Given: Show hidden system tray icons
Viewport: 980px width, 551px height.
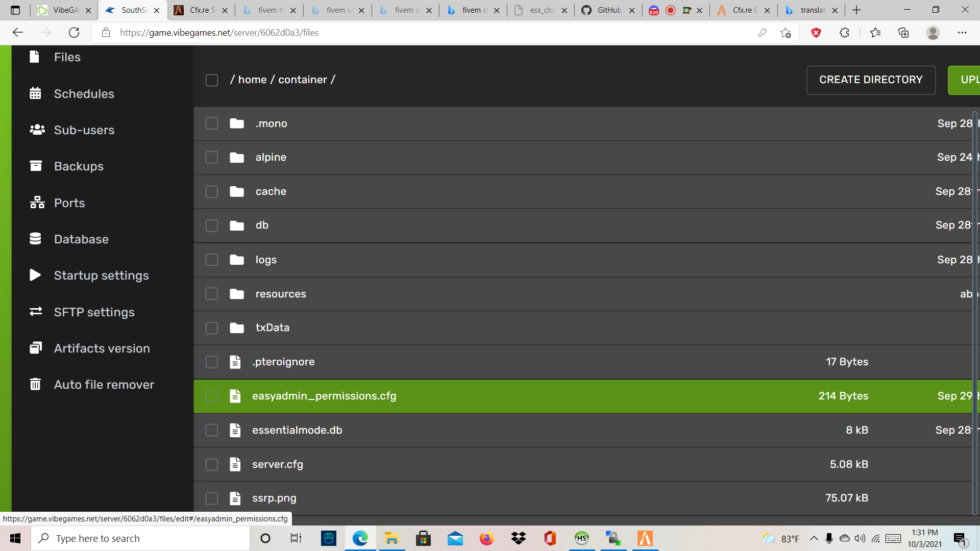Looking at the screenshot, I should pos(814,538).
